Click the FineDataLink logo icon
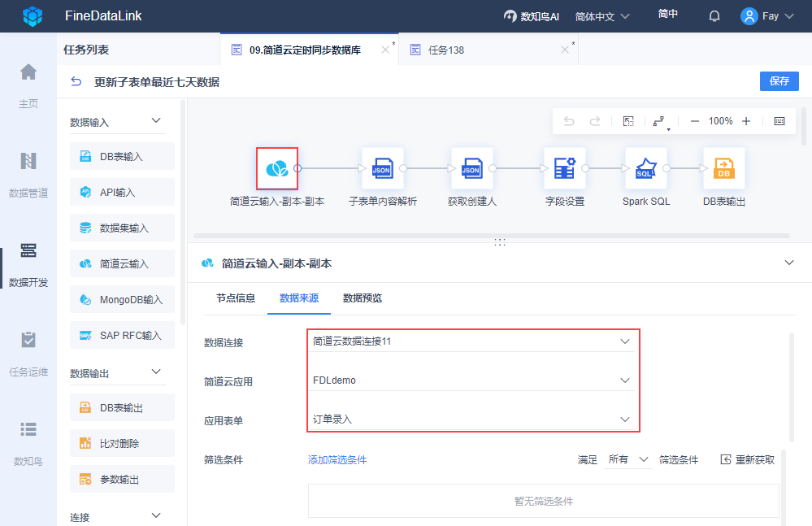Viewport: 812px width, 526px height. 33,16
